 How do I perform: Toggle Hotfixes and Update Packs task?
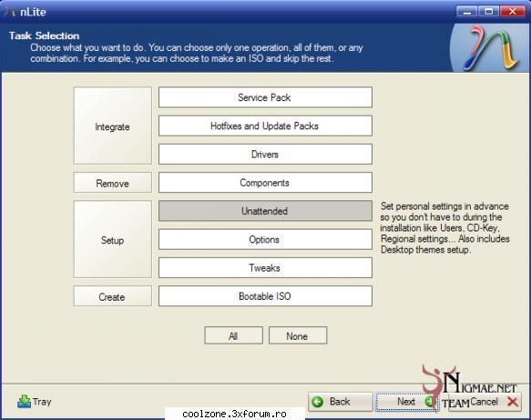pyautogui.click(x=265, y=126)
